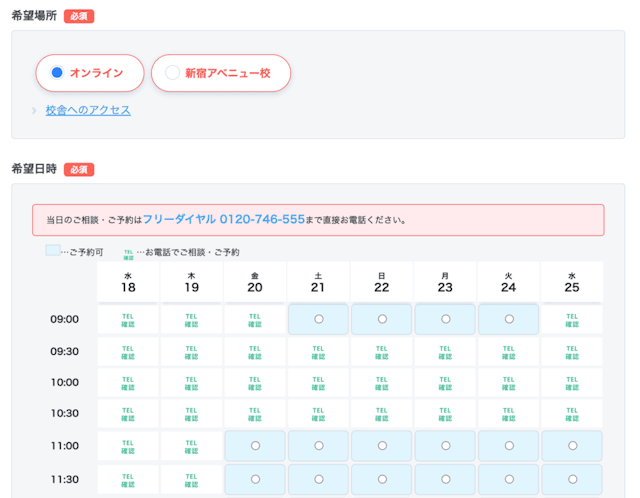
Task: Select 09:00 slot on Tuesday 24
Action: [509, 319]
